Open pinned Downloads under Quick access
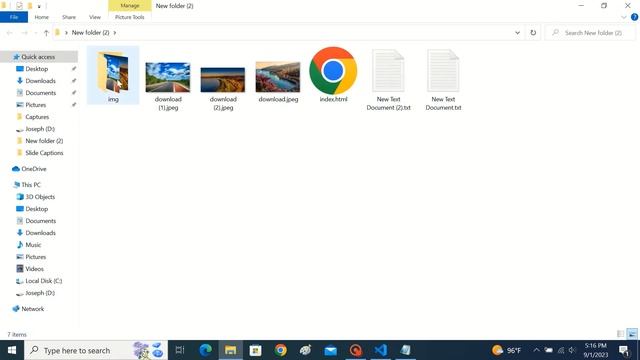 coord(40,81)
